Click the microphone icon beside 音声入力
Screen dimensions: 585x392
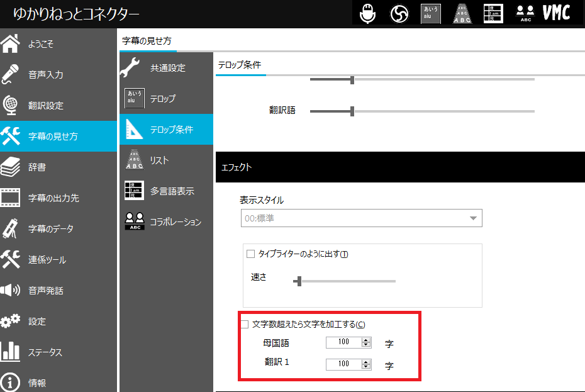click(x=11, y=74)
